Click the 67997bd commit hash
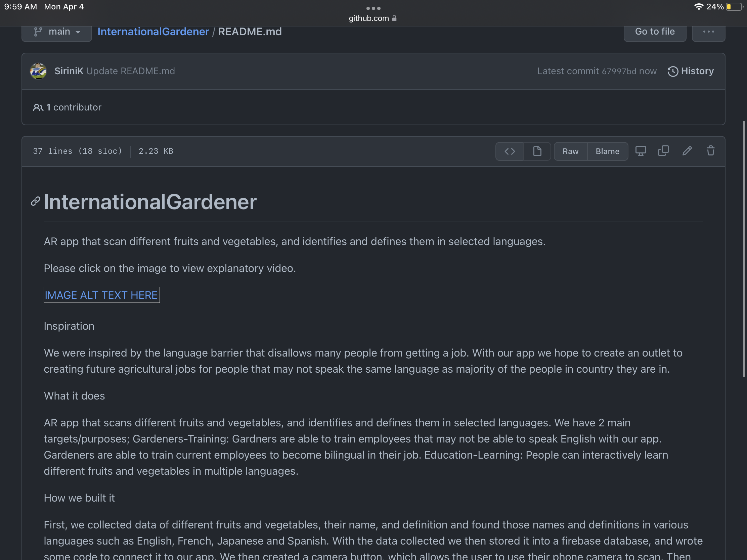This screenshot has width=747, height=560. [619, 72]
